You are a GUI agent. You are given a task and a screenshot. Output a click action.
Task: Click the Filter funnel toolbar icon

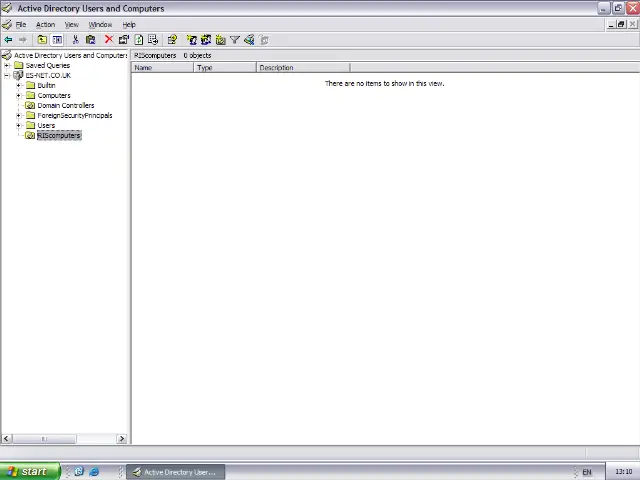point(235,40)
